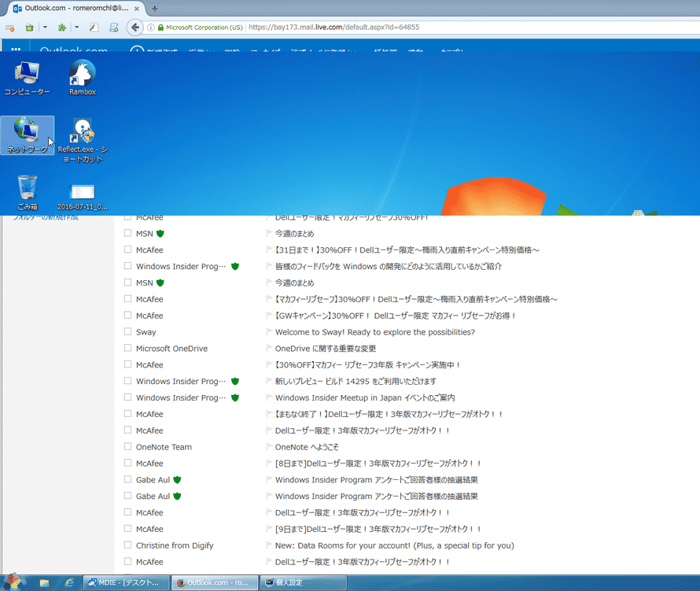Launch Internet Explorer from the taskbar
The image size is (700, 591).
(69, 583)
